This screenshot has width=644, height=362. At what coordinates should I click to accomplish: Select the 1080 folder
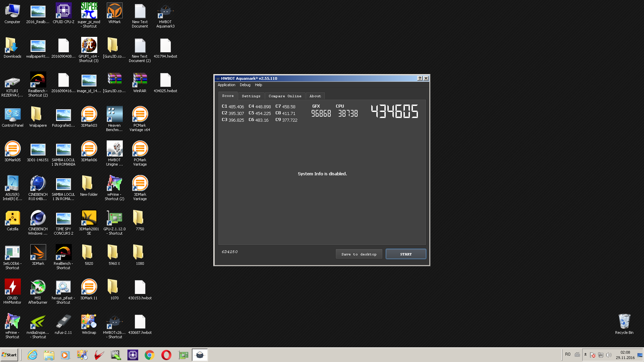pyautogui.click(x=140, y=255)
